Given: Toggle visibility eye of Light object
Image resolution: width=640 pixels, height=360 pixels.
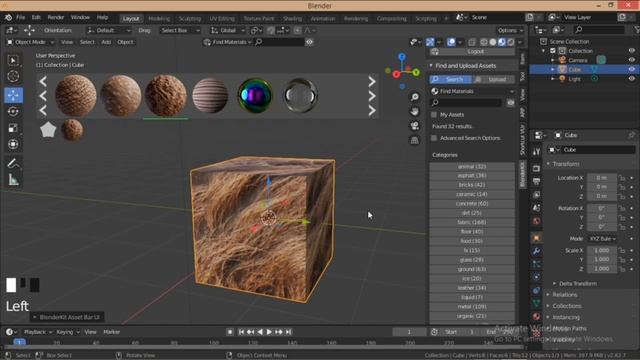Looking at the screenshot, I should [x=632, y=79].
